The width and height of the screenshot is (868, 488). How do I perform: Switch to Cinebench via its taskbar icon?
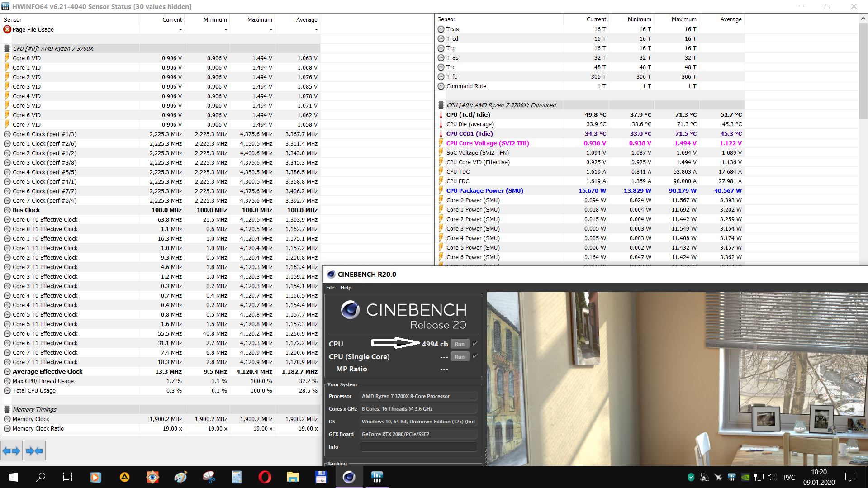(x=349, y=477)
